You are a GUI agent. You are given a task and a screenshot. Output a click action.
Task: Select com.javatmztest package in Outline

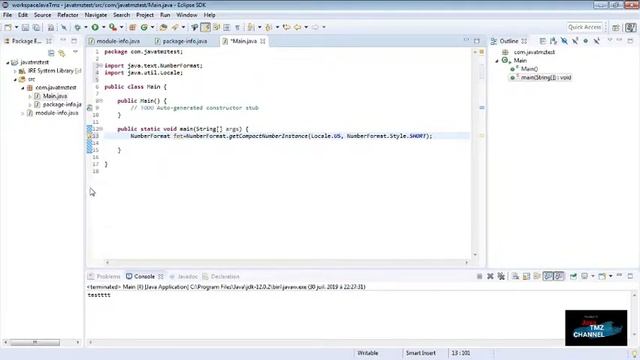pyautogui.click(x=534, y=52)
